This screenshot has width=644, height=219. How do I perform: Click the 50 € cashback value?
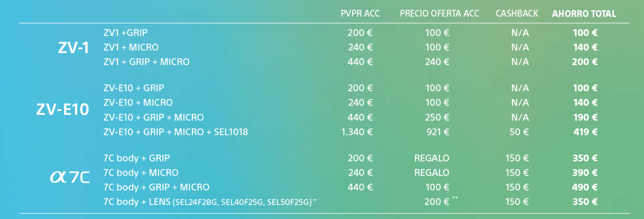coord(519,132)
